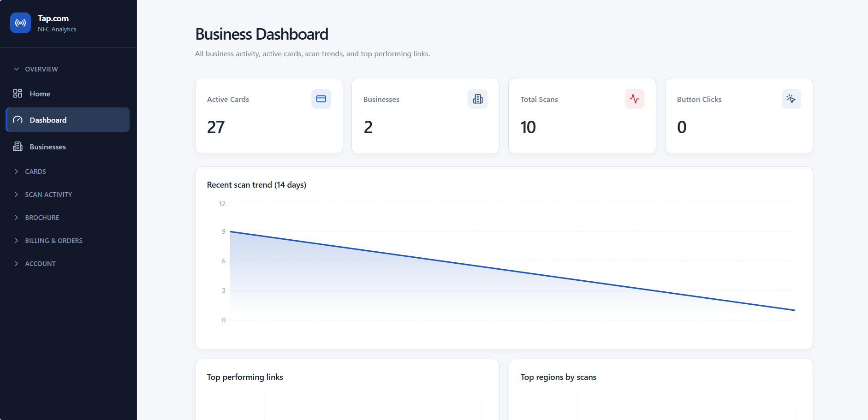Click 'Recent scan trend (14 days)' heading

tap(256, 185)
